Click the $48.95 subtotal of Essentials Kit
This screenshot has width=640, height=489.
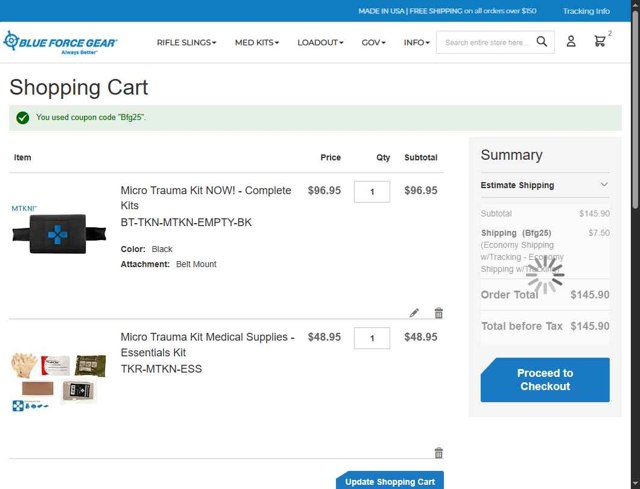421,337
